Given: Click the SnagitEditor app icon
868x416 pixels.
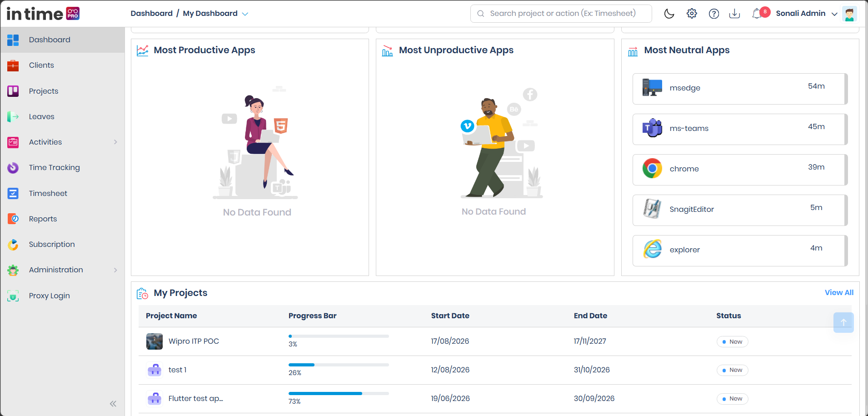Looking at the screenshot, I should tap(652, 209).
